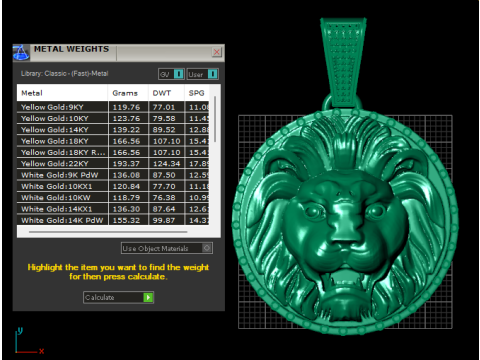Click the horizontal scrollbar of metal list
The height and width of the screenshot is (360, 480).
pos(108,232)
